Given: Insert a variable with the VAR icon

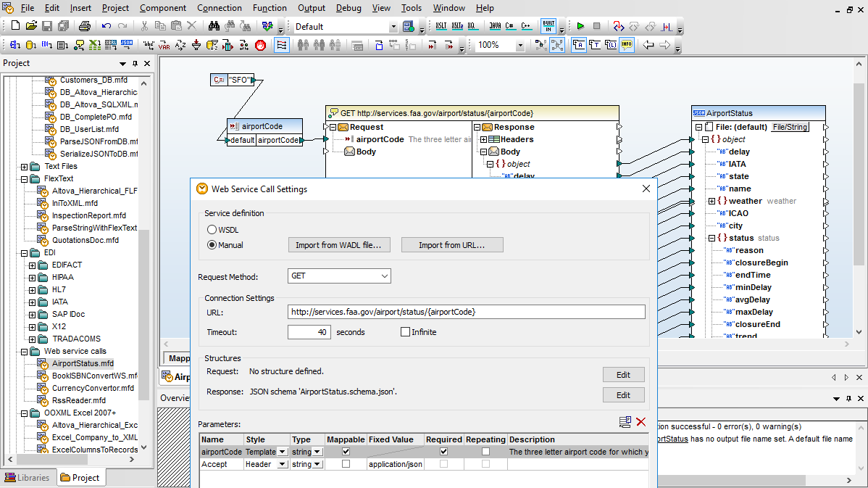Looking at the screenshot, I should coord(164,46).
